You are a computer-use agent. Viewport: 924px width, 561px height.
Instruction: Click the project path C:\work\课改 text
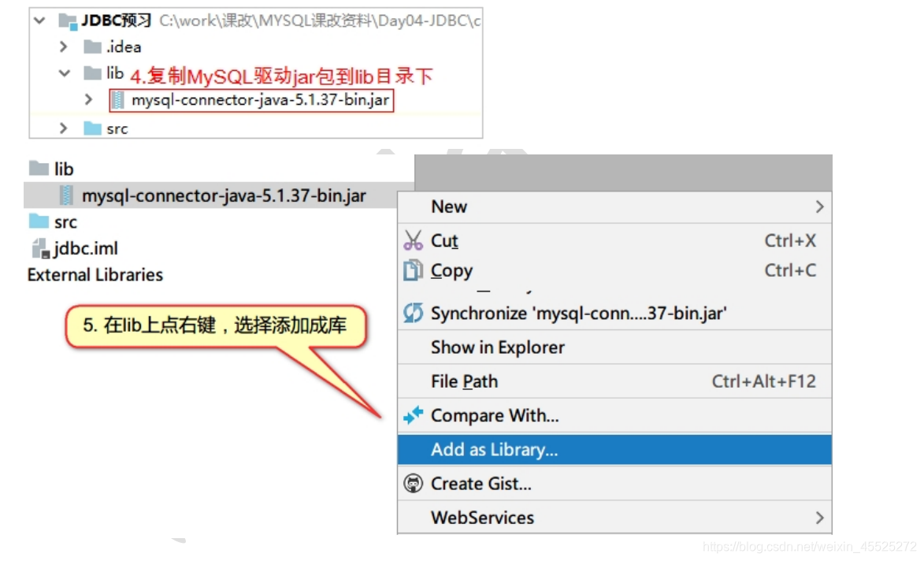coord(320,21)
